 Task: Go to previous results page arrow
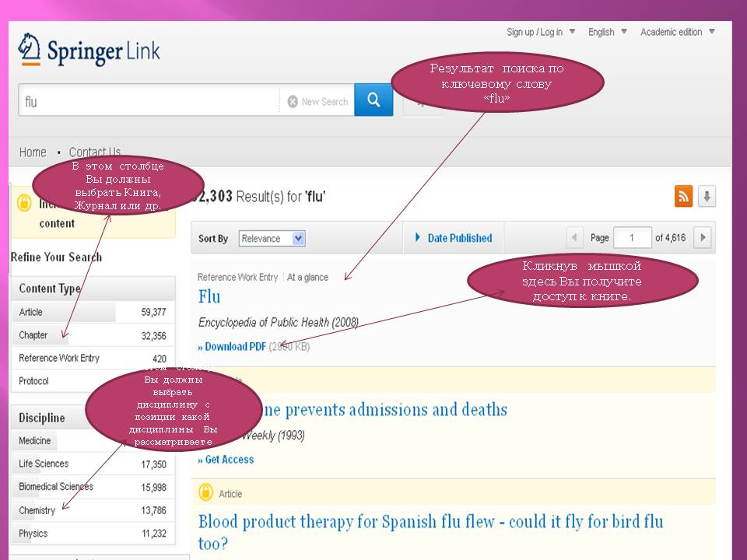[x=574, y=238]
